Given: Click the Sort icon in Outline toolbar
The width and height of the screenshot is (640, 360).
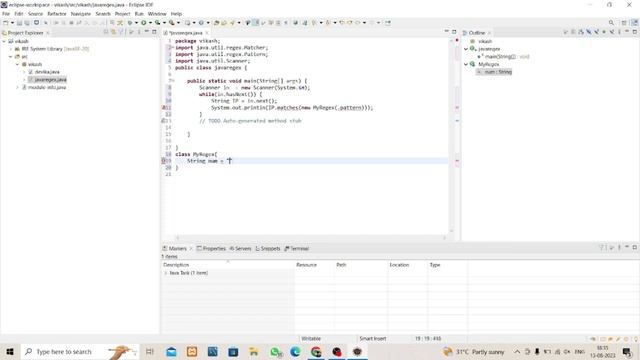Looking at the screenshot, I should click(x=581, y=32).
